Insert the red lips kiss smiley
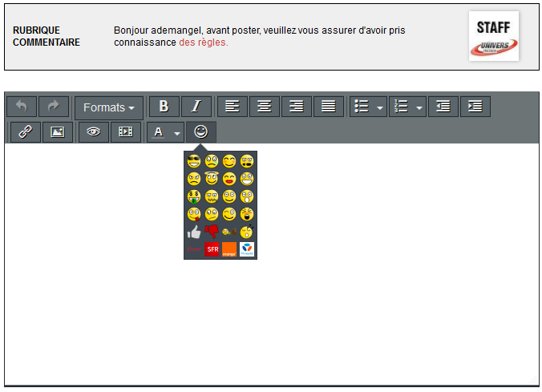The height and width of the screenshot is (392, 542). coord(229,179)
